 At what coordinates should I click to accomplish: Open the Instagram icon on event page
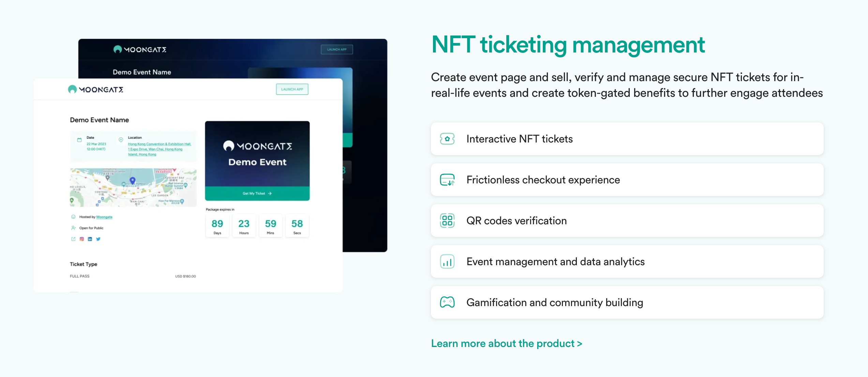82,239
